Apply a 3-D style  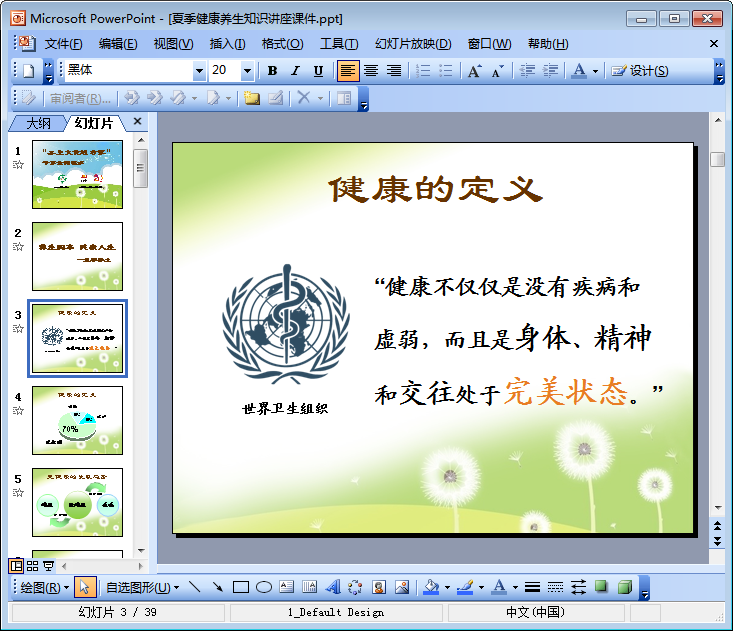(x=625, y=587)
